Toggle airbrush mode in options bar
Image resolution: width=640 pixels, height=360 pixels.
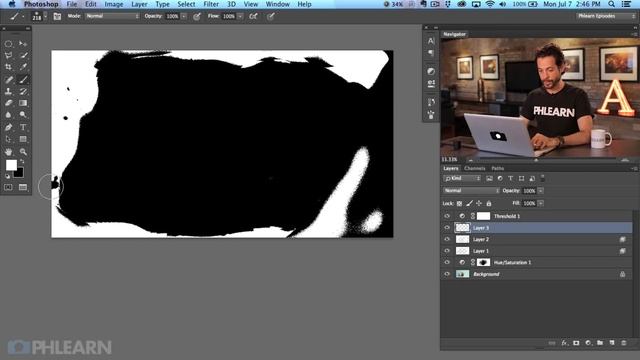253,16
